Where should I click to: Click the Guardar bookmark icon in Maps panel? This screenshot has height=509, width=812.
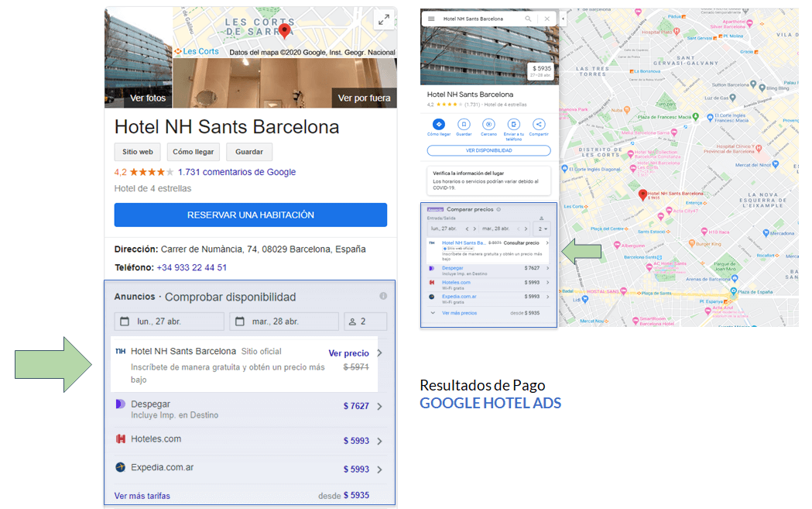click(464, 125)
